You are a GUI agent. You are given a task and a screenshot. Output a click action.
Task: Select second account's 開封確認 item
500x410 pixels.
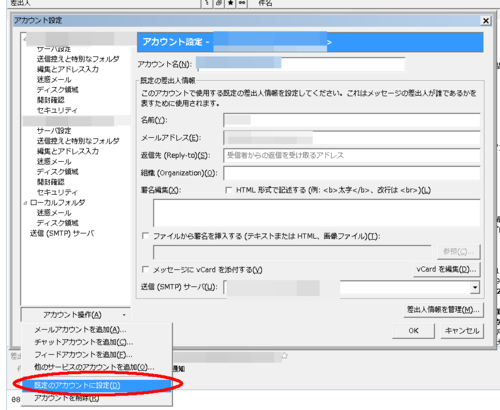(x=51, y=182)
